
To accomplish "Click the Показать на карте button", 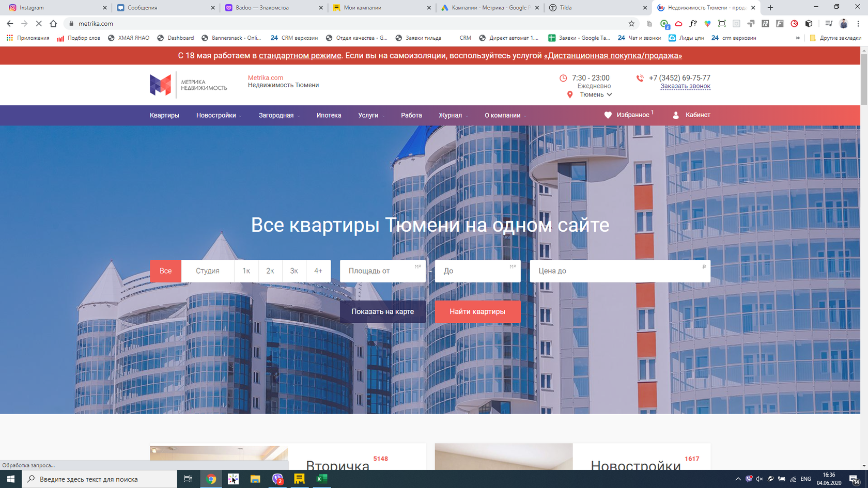I will point(382,312).
